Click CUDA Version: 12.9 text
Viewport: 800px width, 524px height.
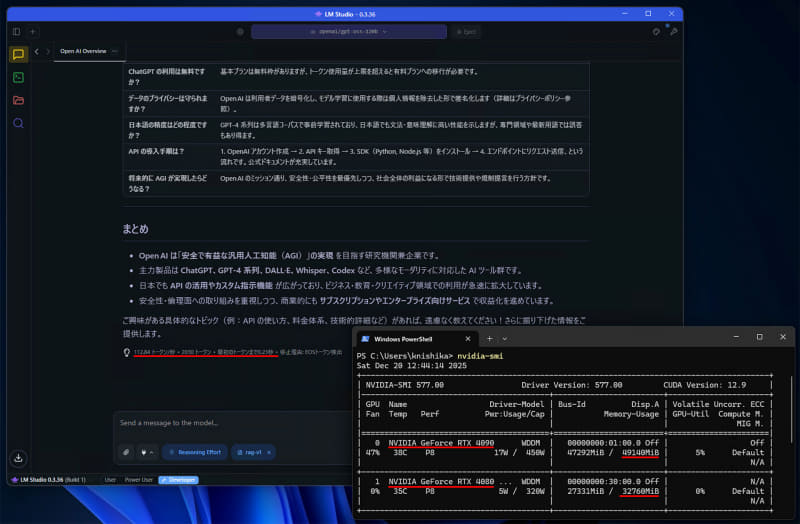(705, 385)
